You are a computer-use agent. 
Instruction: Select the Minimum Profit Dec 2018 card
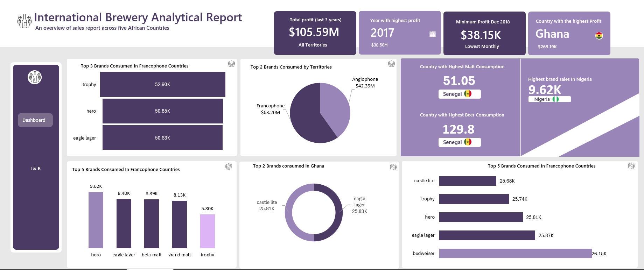tap(484, 34)
